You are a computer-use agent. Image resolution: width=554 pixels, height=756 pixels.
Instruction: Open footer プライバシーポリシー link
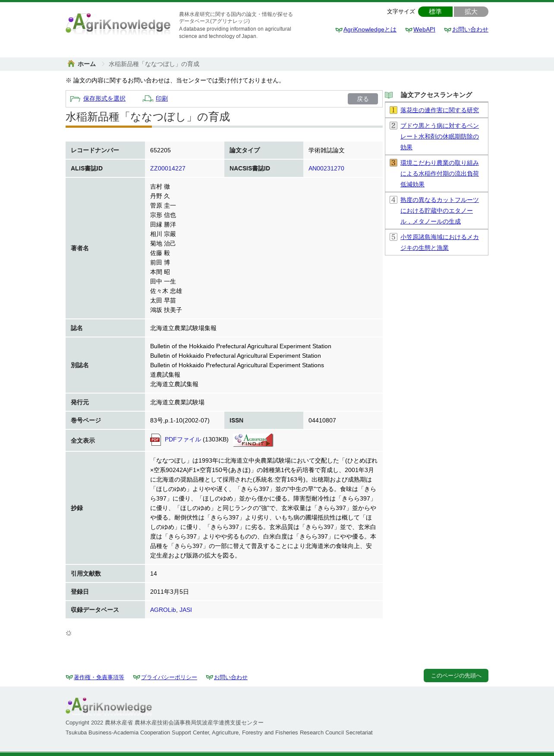[x=169, y=677]
